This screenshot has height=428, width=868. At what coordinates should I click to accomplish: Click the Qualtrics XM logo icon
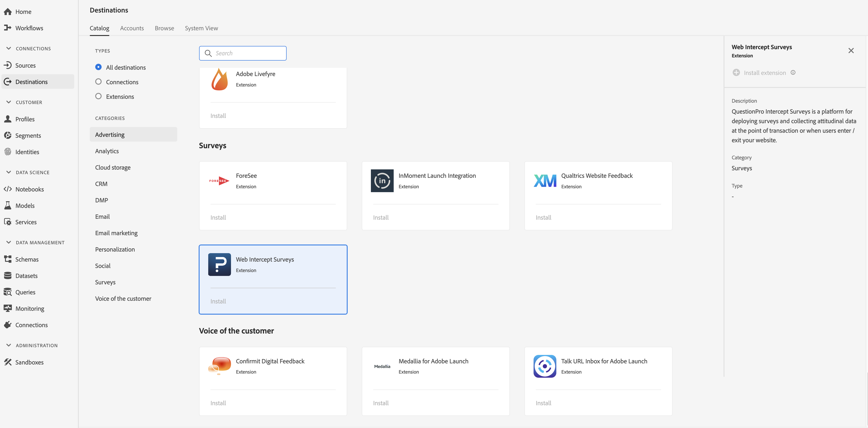coord(545,181)
